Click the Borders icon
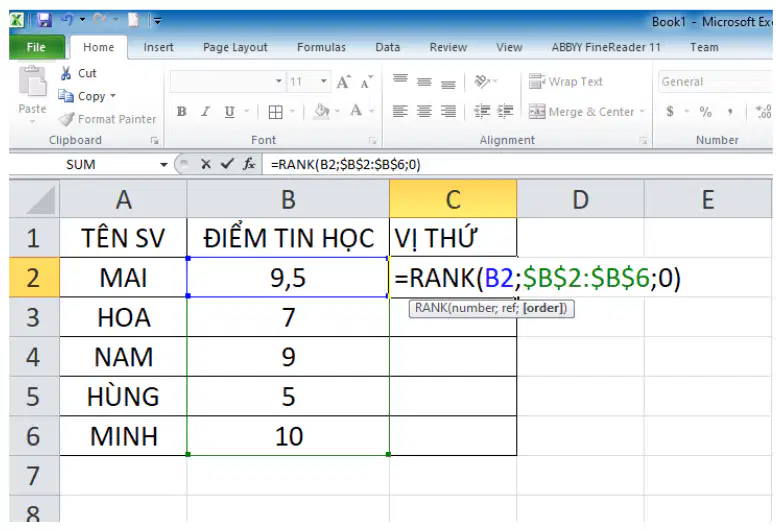The image size is (776, 530). click(276, 112)
